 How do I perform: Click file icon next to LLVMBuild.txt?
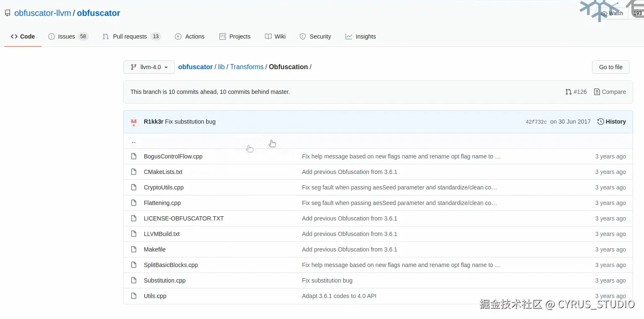[134, 234]
